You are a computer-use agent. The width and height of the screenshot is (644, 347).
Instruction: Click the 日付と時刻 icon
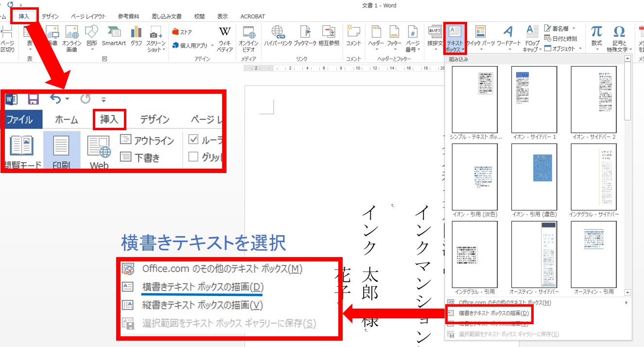[560, 38]
